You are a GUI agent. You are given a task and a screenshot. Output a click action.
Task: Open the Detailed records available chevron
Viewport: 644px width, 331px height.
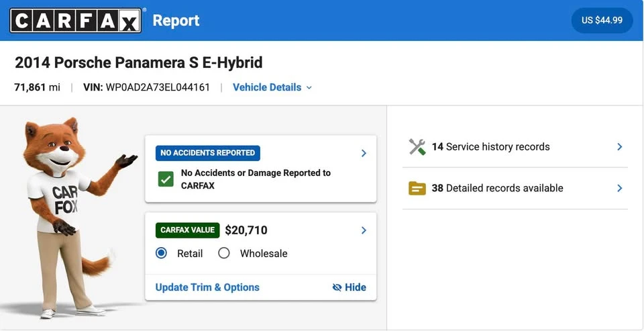pyautogui.click(x=620, y=188)
